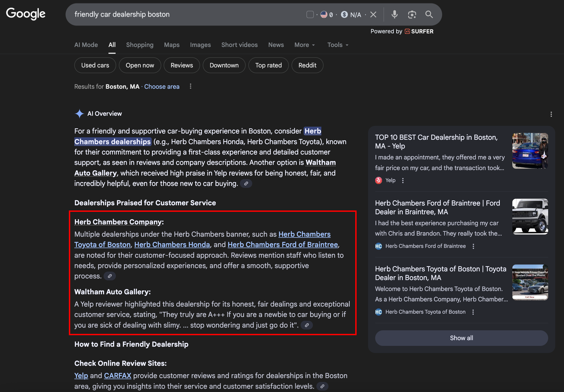The image size is (564, 392).
Task: Click source link icon after intro paragraph
Action: [246, 183]
